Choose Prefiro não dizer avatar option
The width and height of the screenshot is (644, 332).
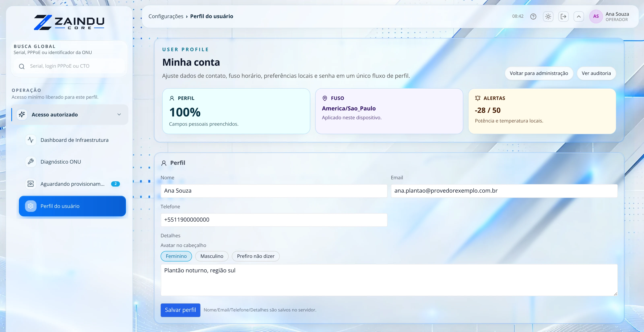[256, 256]
